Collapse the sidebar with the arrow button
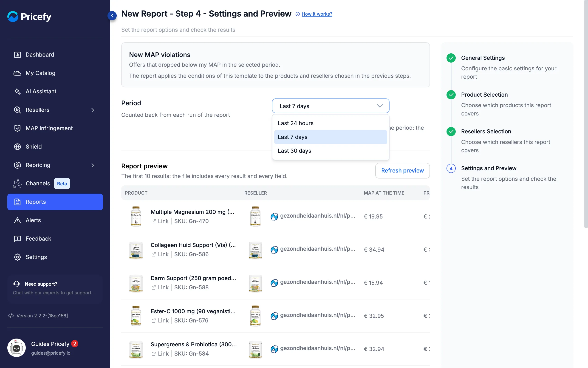 click(x=112, y=16)
